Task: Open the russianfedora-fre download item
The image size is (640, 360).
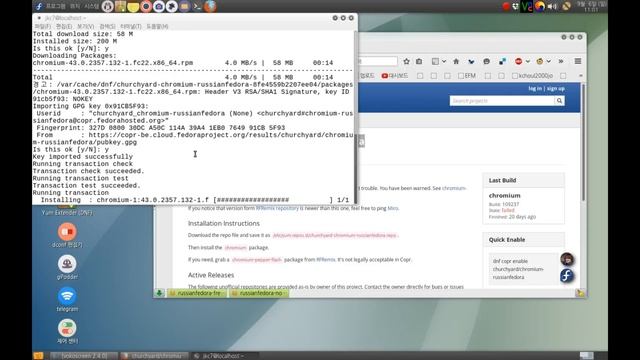Action: 197,293
